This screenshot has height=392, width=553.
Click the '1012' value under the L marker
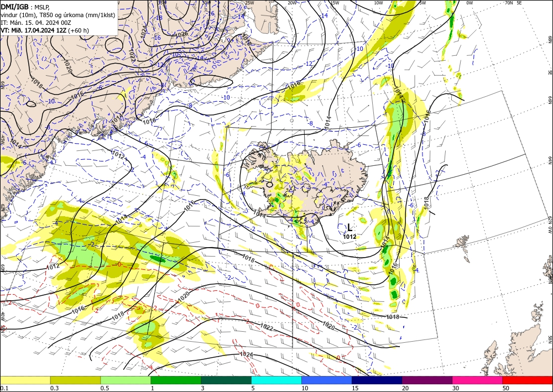[349, 237]
